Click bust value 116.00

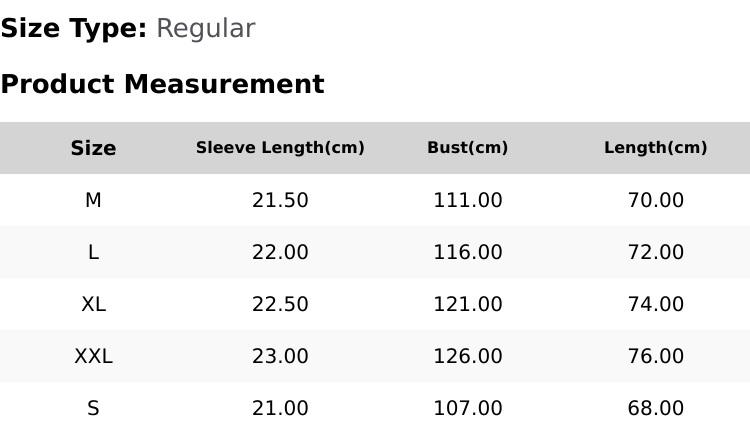click(x=468, y=252)
